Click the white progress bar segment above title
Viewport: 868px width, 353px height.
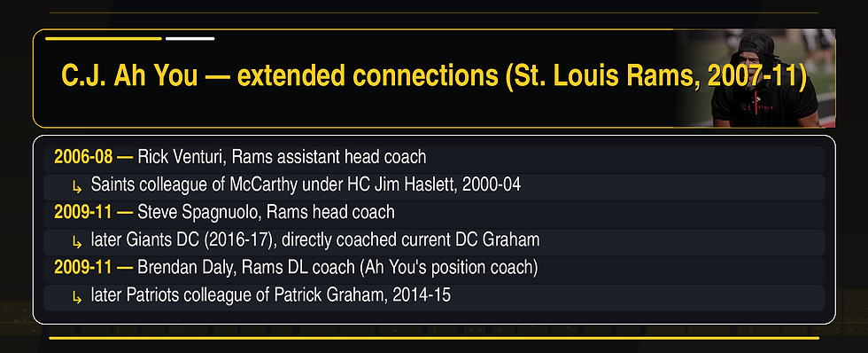190,39
